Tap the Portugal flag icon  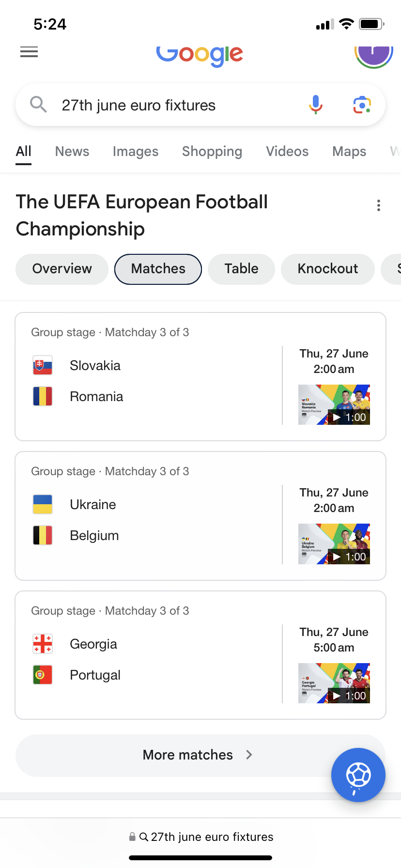(x=43, y=675)
